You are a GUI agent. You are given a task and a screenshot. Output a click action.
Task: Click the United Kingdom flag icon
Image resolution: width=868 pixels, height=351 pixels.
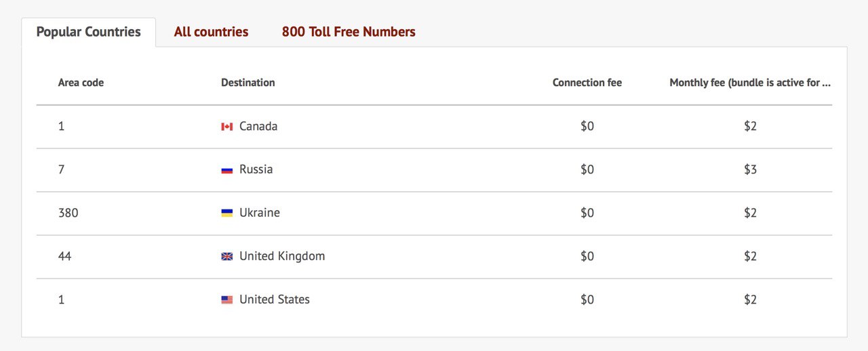pos(227,257)
